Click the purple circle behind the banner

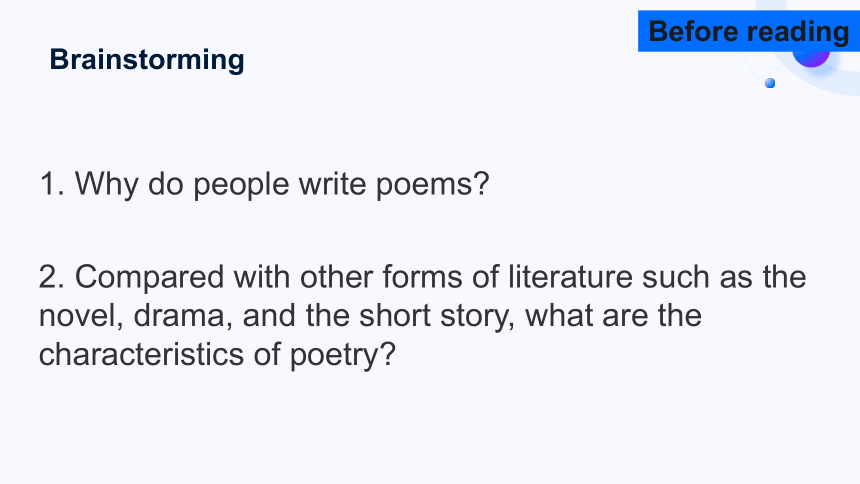pyautogui.click(x=812, y=58)
